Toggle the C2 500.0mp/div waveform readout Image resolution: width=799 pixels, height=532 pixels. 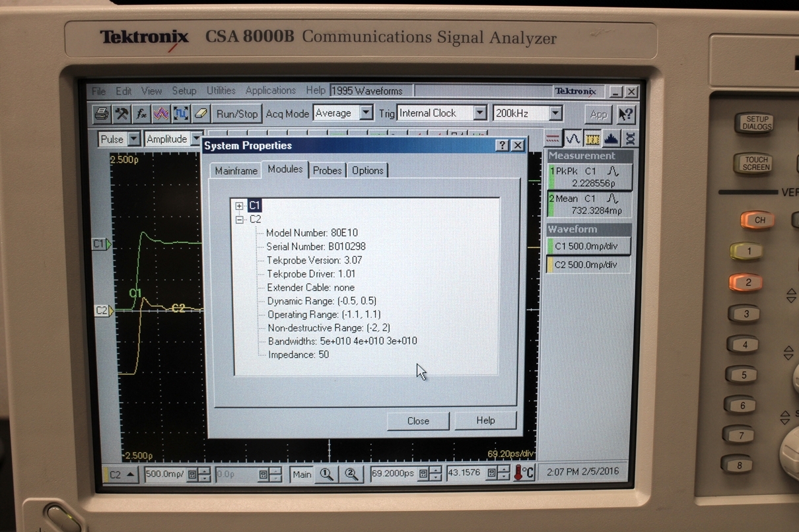pos(590,265)
